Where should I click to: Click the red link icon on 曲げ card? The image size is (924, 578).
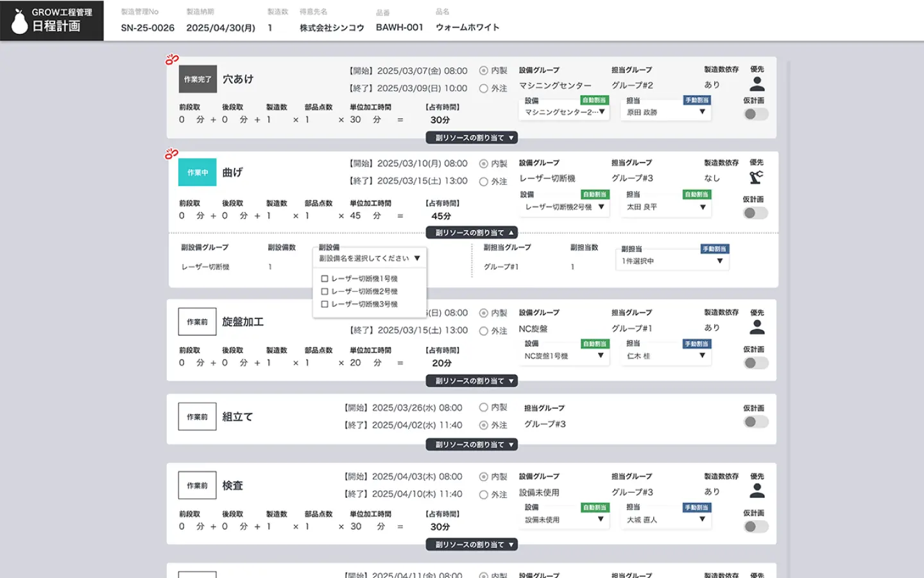[172, 154]
